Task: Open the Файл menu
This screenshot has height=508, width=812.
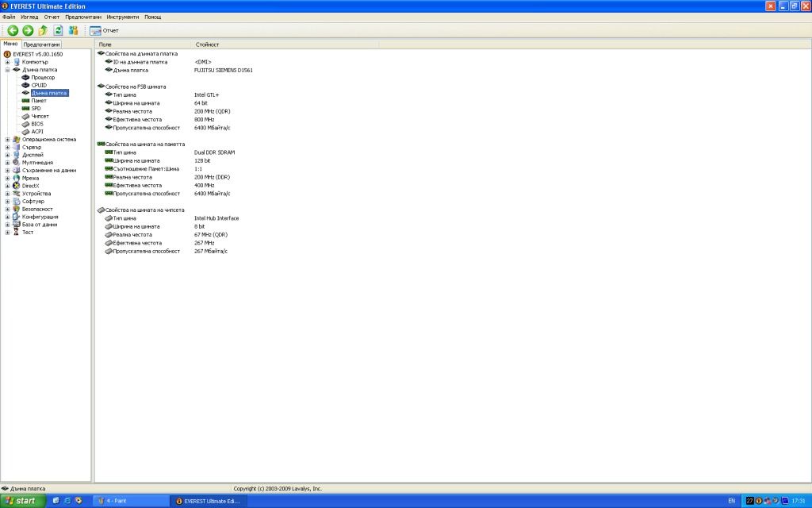Action: click(9, 17)
